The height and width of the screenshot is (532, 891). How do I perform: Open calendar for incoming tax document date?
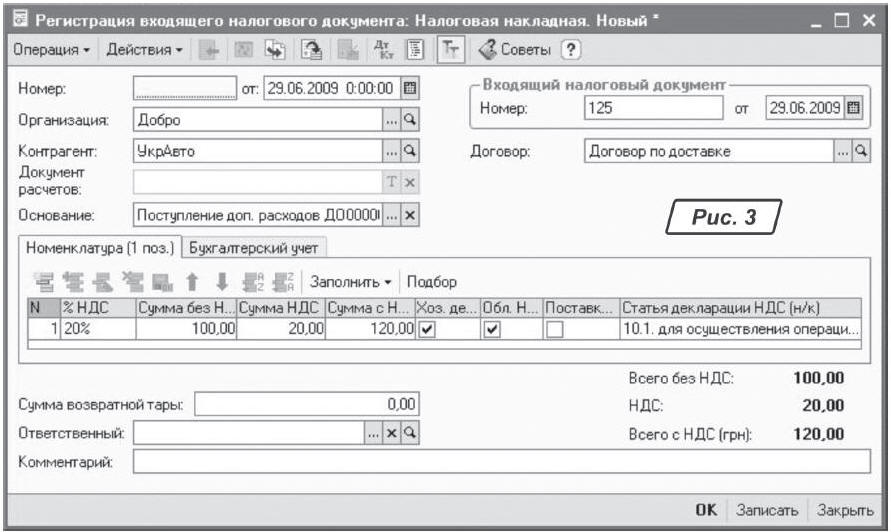click(x=852, y=107)
